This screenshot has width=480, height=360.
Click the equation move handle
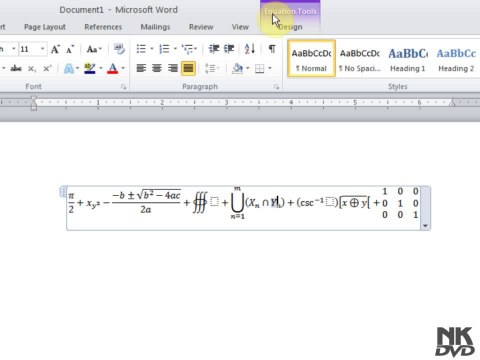coord(63,191)
